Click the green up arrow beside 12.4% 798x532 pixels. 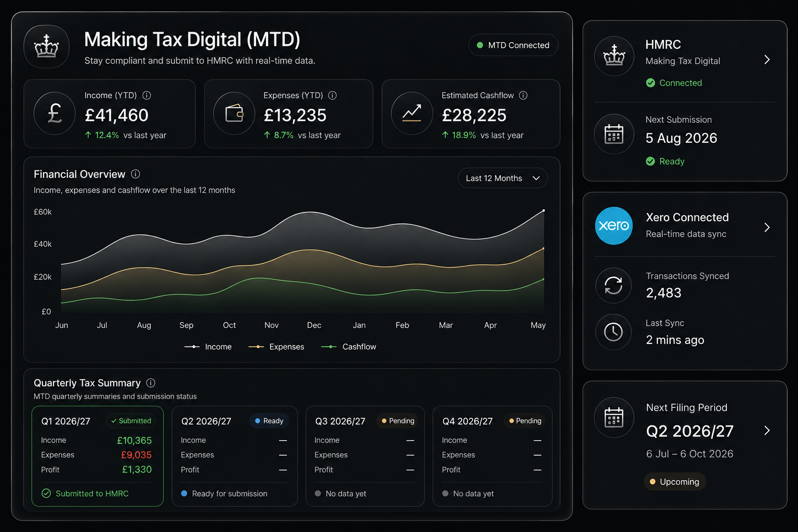pos(88,135)
